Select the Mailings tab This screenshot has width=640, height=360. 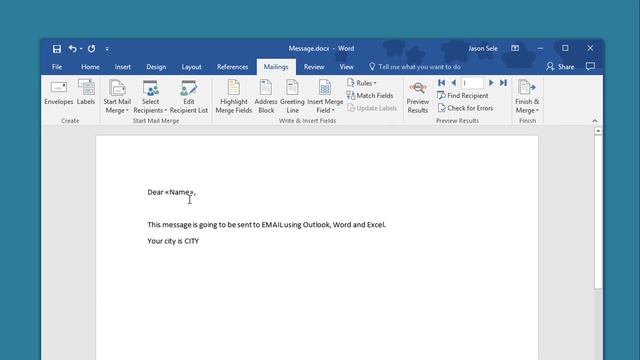click(x=276, y=67)
